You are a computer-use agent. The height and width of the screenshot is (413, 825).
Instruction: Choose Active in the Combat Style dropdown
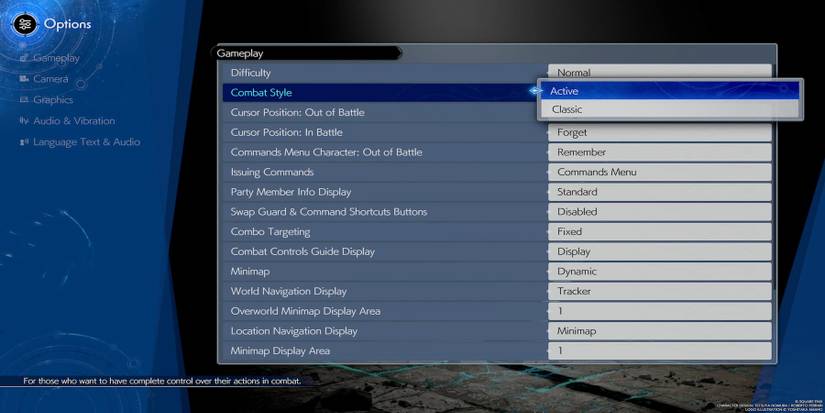pos(670,91)
